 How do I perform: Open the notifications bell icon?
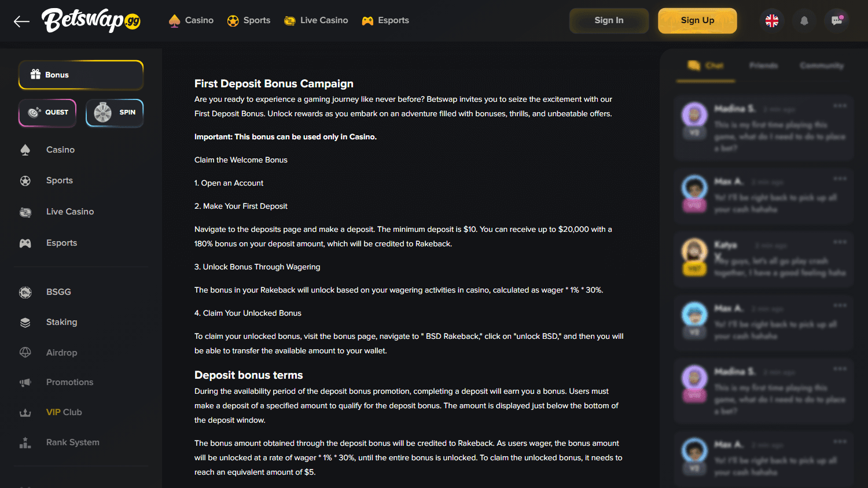click(x=804, y=21)
